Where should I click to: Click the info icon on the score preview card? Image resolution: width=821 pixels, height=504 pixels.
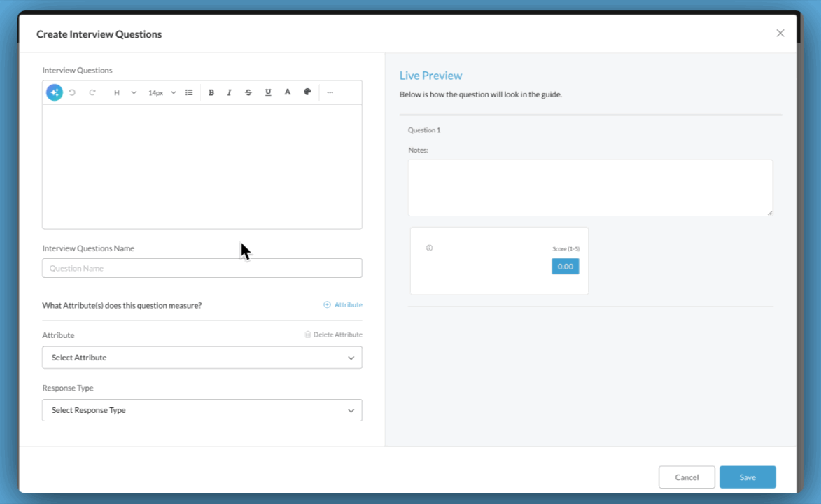[429, 248]
